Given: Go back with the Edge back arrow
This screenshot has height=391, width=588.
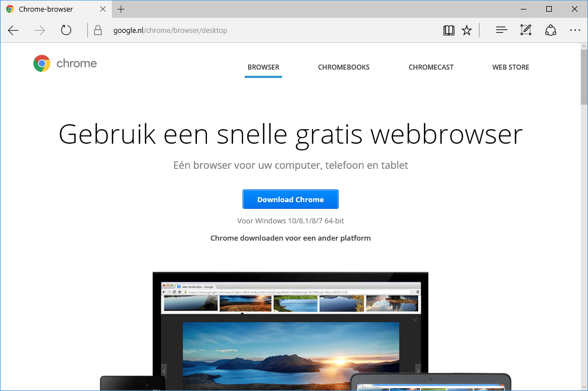Looking at the screenshot, I should coord(13,31).
